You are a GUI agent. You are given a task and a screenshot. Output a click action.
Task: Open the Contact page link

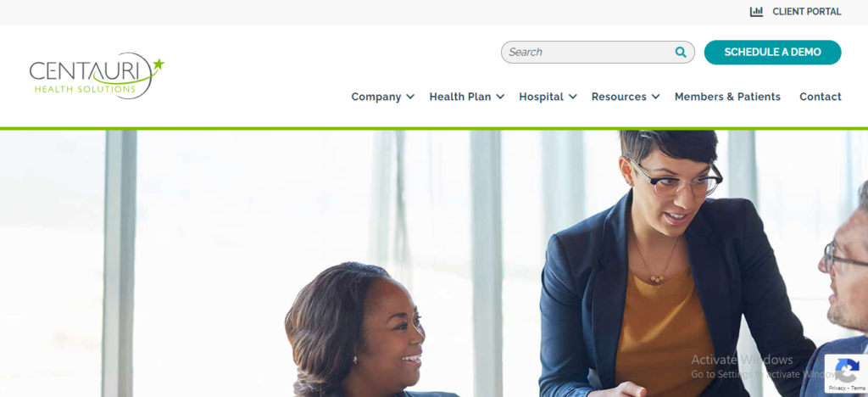[821, 97]
